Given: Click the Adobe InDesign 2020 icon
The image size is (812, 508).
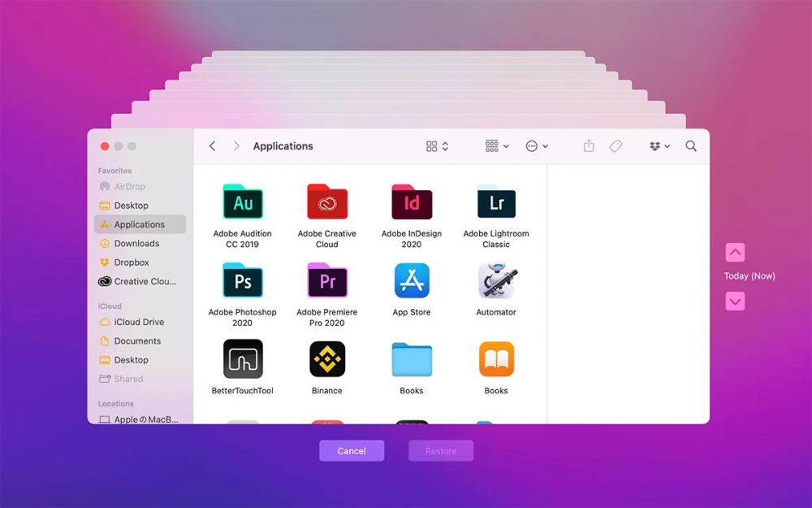Looking at the screenshot, I should pos(412,202).
